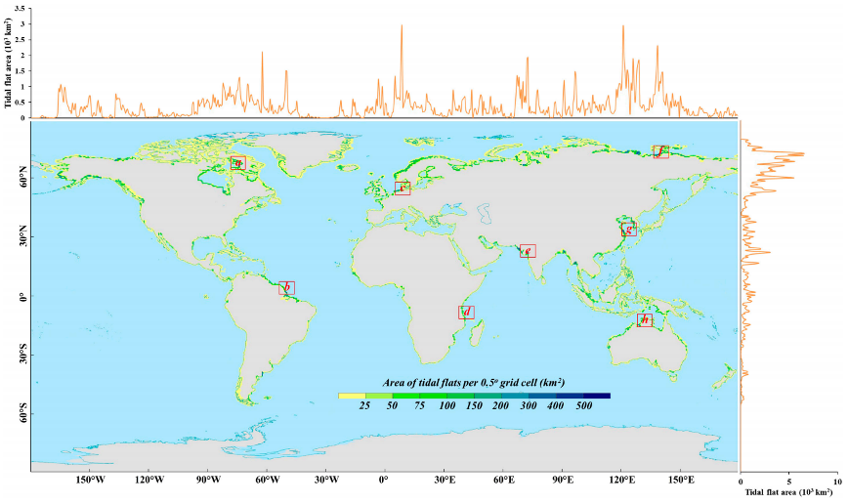Click red box 'e' on India's west coast

tap(528, 251)
